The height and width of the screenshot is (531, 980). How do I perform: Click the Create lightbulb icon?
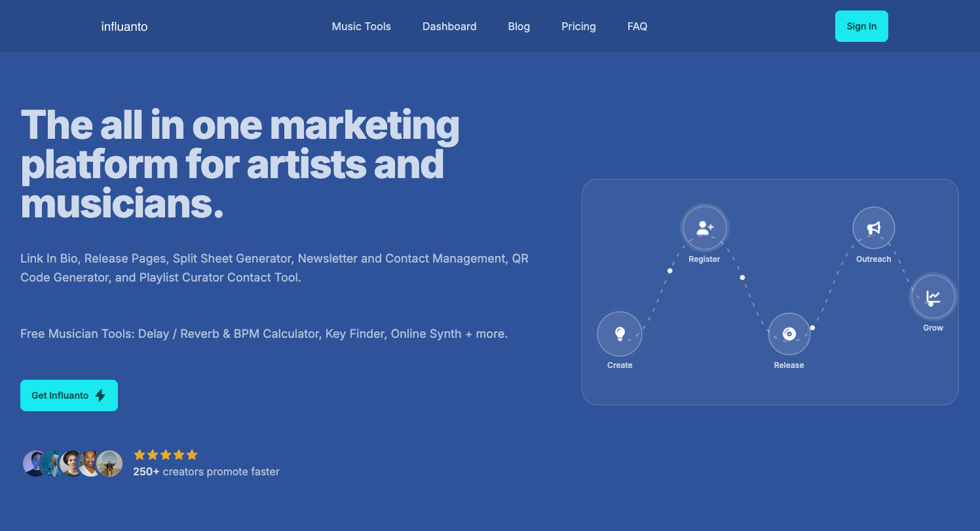[x=620, y=334]
